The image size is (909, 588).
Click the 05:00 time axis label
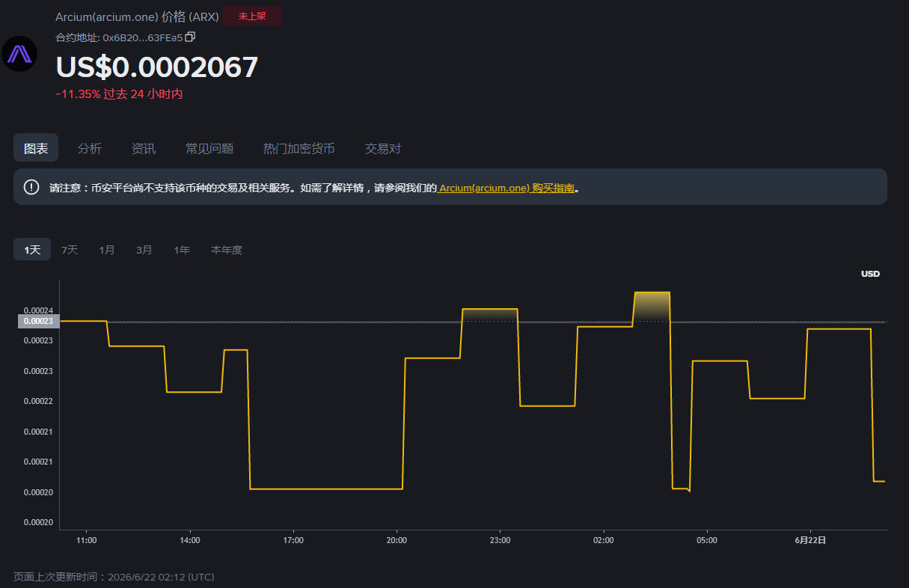(x=706, y=540)
